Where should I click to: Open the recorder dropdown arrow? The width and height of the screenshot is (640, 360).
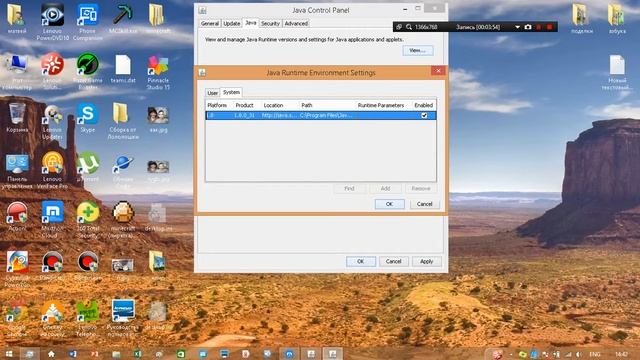pyautogui.click(x=517, y=27)
